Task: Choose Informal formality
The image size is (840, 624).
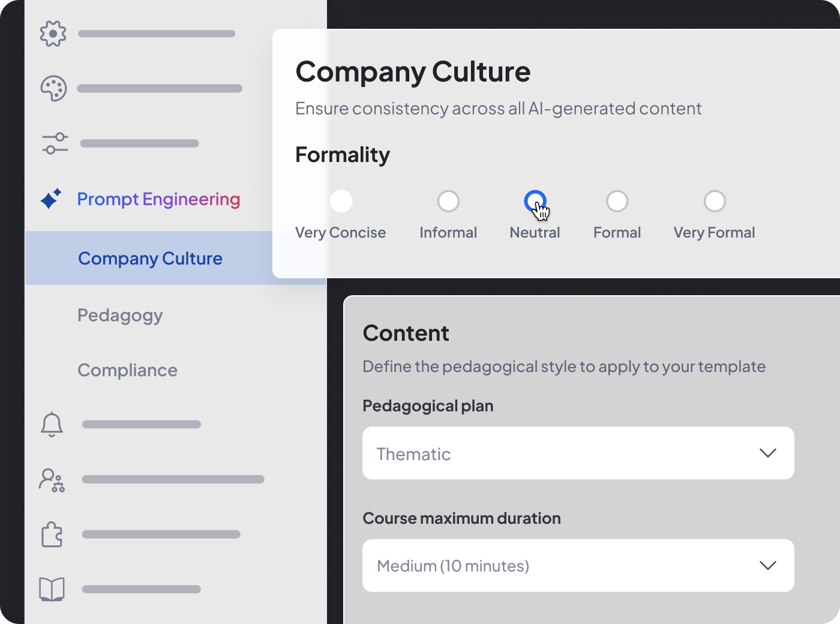Action: click(x=448, y=201)
